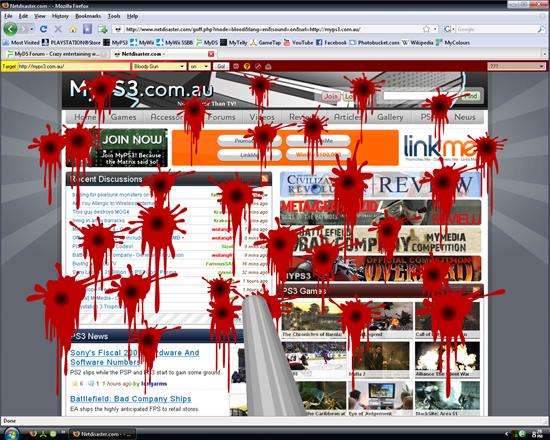Open the MyColours bookmark
550x440 pixels.
pos(453,42)
